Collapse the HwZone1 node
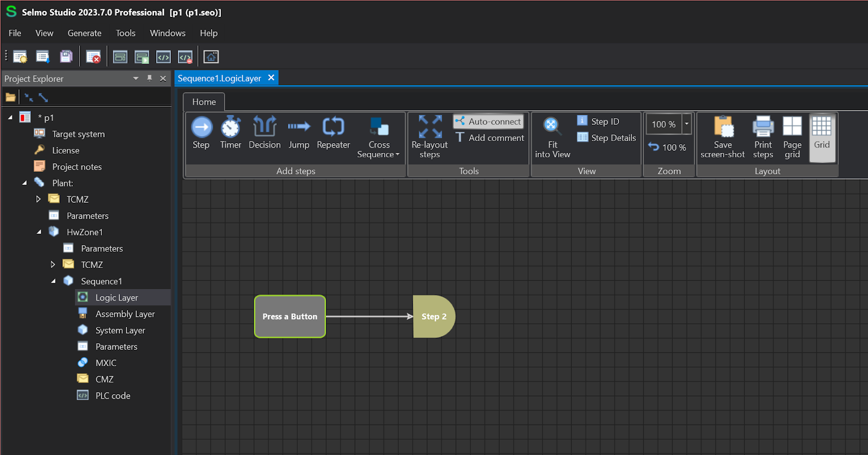The image size is (868, 455). coord(39,232)
